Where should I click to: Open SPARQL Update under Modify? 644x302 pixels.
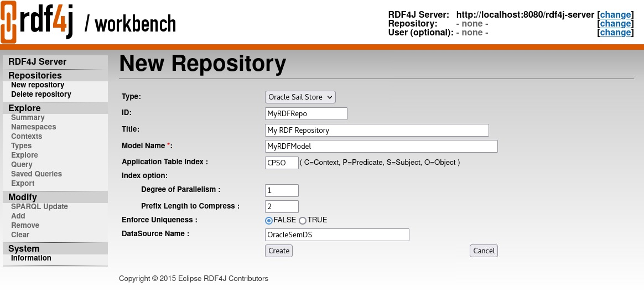39,206
